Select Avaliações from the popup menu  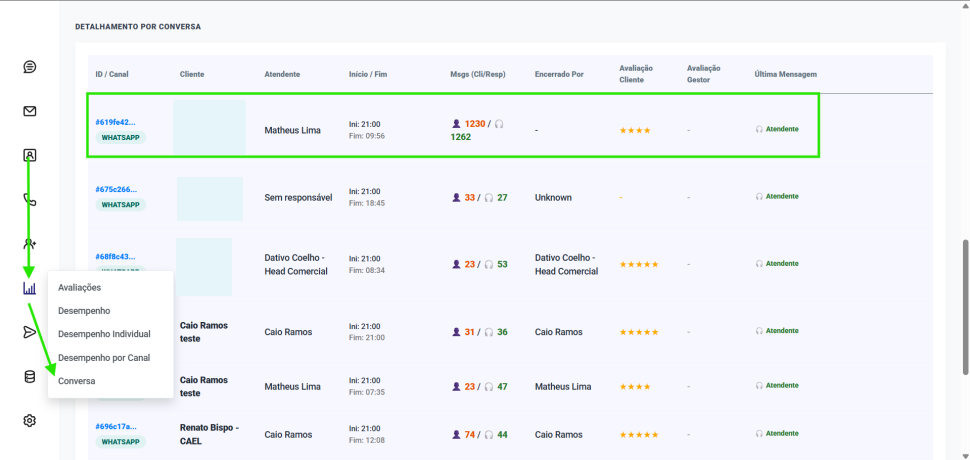80,288
